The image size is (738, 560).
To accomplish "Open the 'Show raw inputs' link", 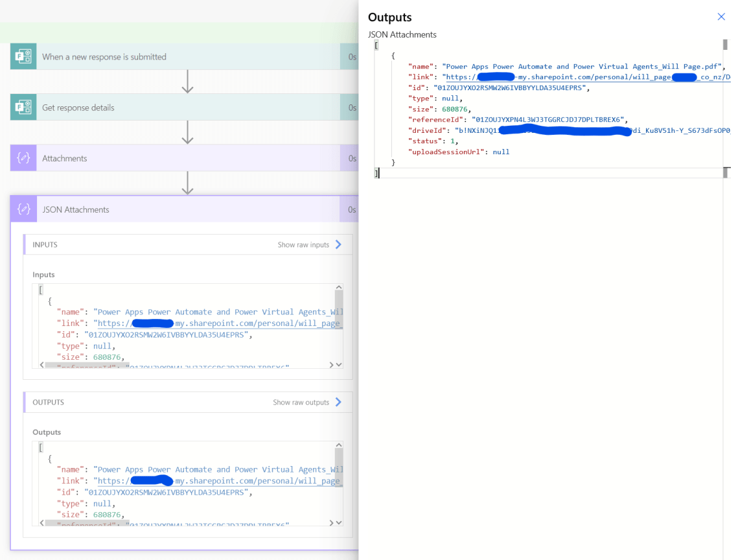I will coord(305,244).
